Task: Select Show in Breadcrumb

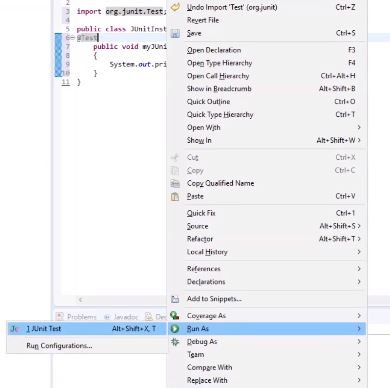Action: pyautogui.click(x=267, y=89)
